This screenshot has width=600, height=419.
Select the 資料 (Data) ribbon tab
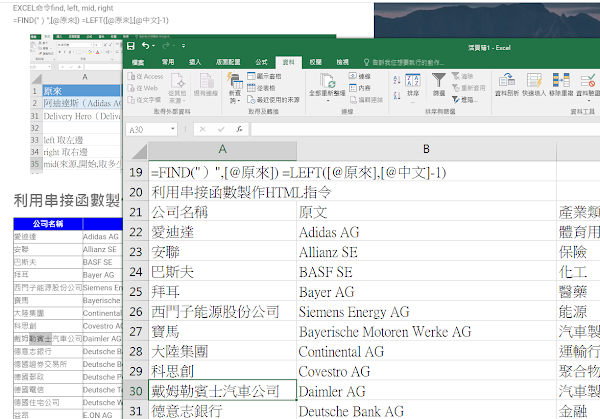coord(289,62)
